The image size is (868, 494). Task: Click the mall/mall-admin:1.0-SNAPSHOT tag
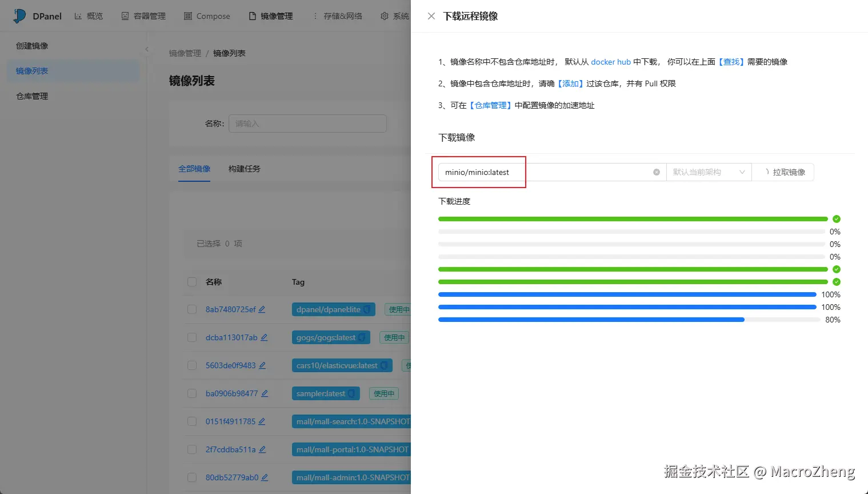click(351, 477)
